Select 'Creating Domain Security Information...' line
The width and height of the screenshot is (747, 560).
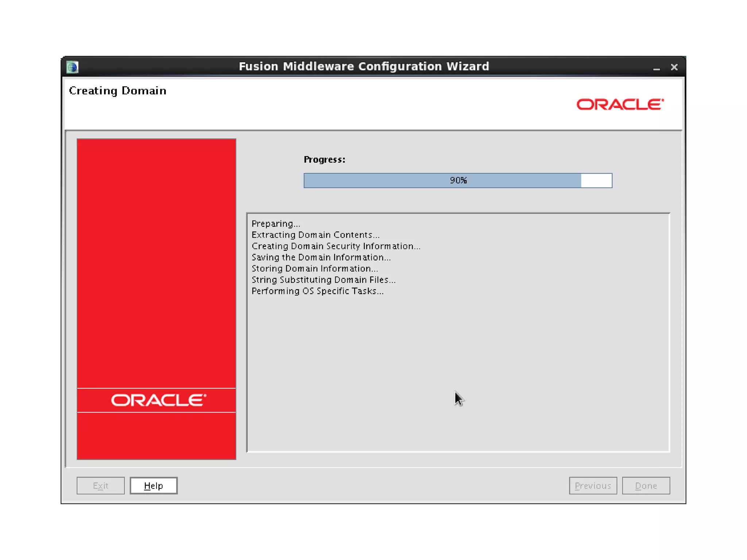336,246
